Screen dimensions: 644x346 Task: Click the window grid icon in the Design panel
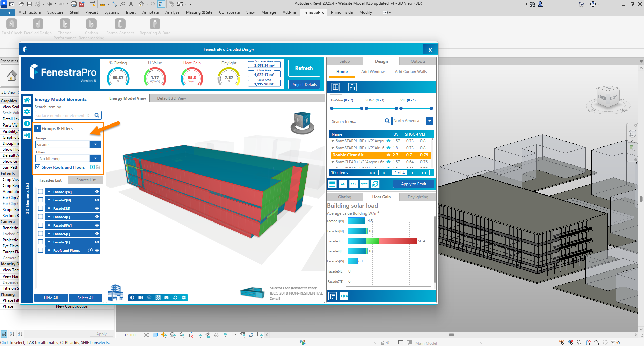(336, 87)
